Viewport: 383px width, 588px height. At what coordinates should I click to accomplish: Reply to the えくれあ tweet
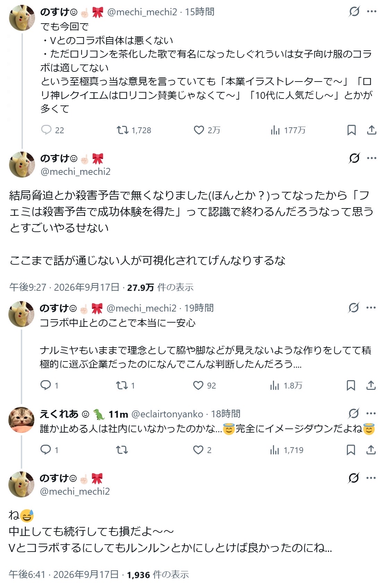pyautogui.click(x=49, y=450)
